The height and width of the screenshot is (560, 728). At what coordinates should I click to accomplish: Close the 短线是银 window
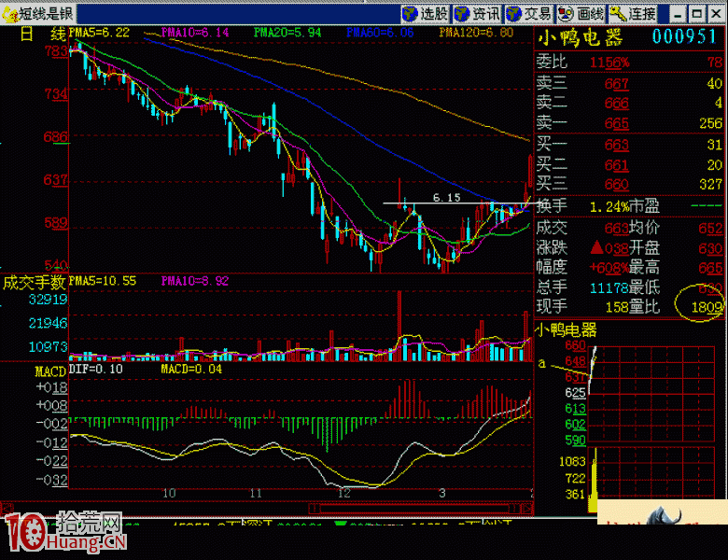pyautogui.click(x=716, y=15)
